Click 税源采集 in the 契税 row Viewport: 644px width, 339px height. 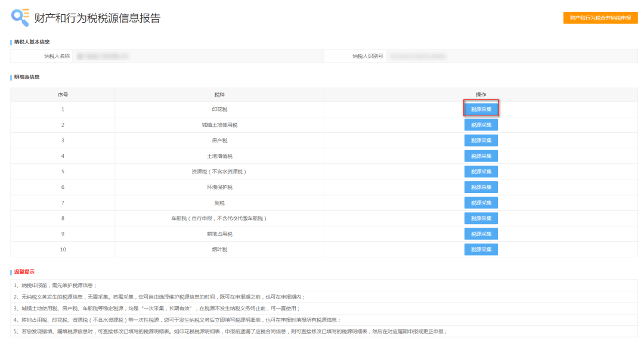[x=481, y=203]
